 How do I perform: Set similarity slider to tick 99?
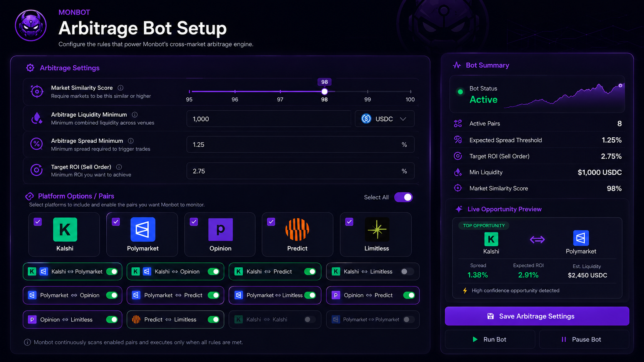[368, 92]
